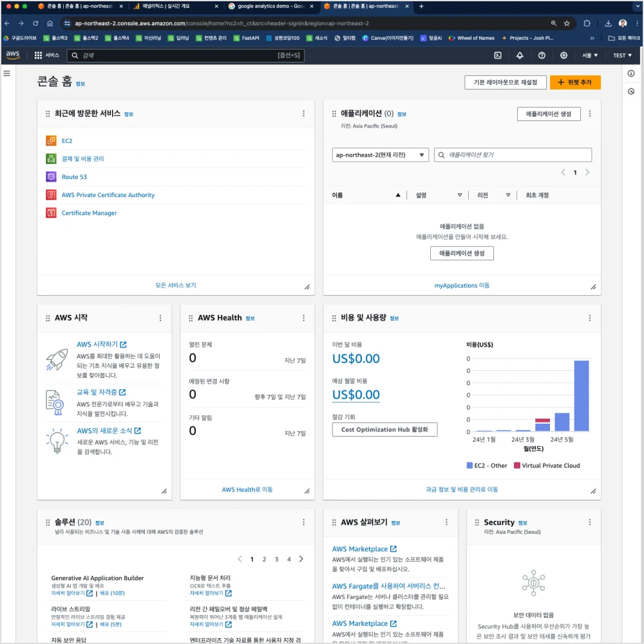Click the tallest blue bar in cost chart
Image resolution: width=644 pixels, height=644 pixels.
click(x=581, y=396)
